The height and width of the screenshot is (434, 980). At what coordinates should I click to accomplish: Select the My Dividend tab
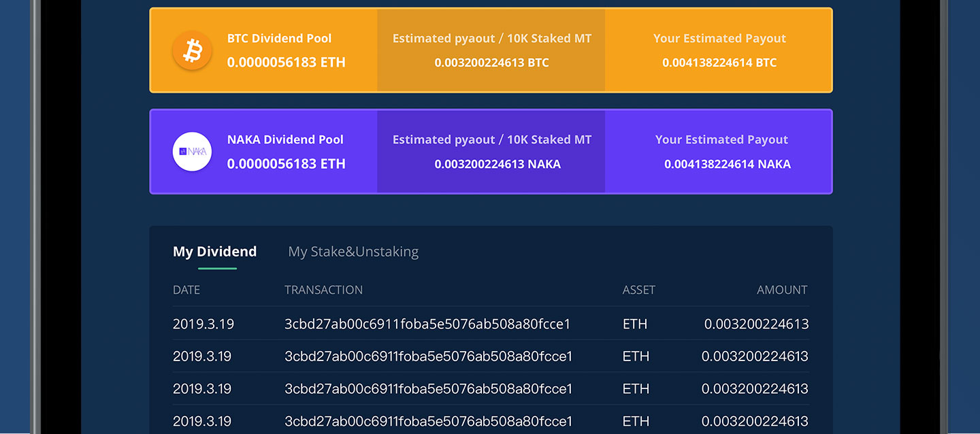pyautogui.click(x=214, y=251)
